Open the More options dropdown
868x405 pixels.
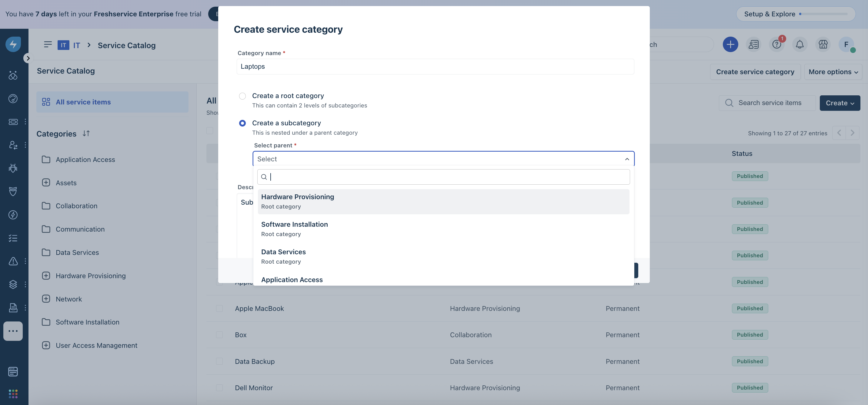tap(833, 72)
